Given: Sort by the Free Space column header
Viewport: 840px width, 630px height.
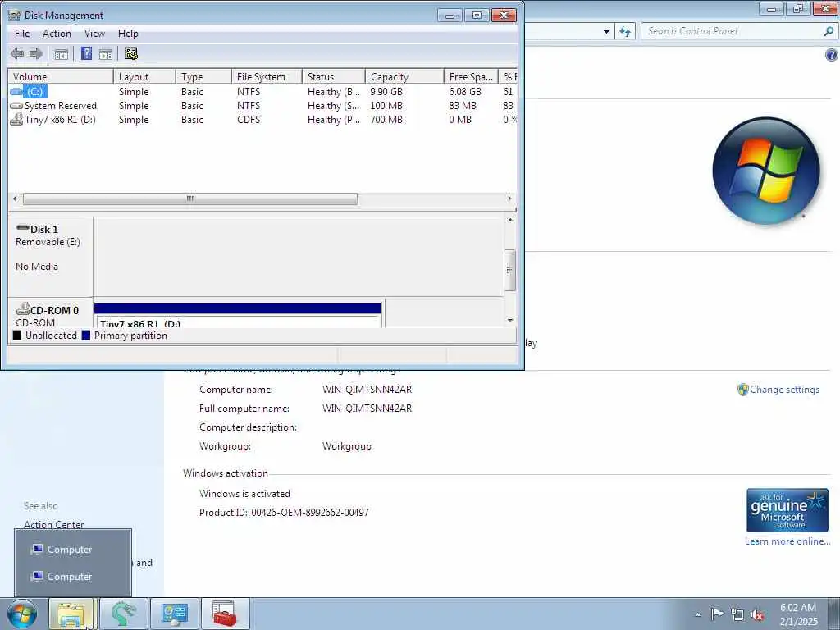Looking at the screenshot, I should pyautogui.click(x=471, y=76).
